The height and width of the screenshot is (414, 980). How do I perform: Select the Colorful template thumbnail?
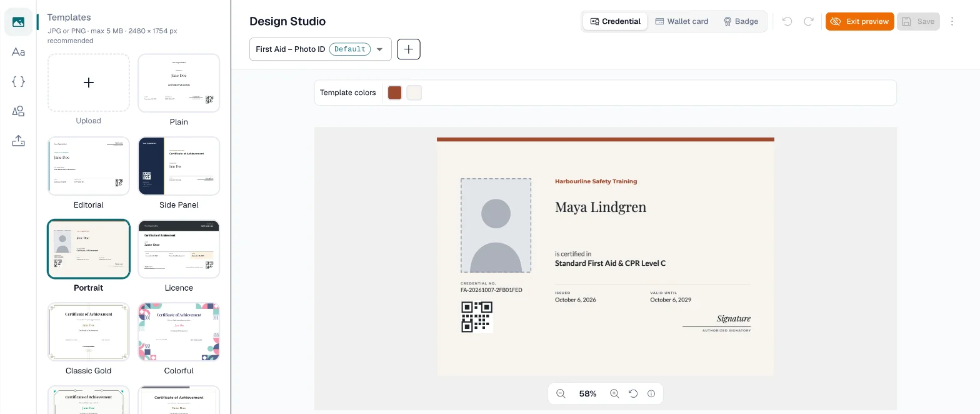point(179,331)
